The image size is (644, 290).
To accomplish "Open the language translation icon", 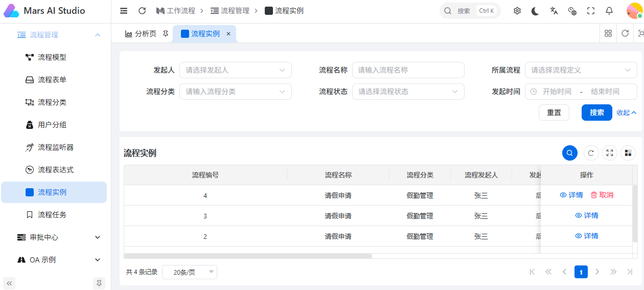I will (554, 11).
